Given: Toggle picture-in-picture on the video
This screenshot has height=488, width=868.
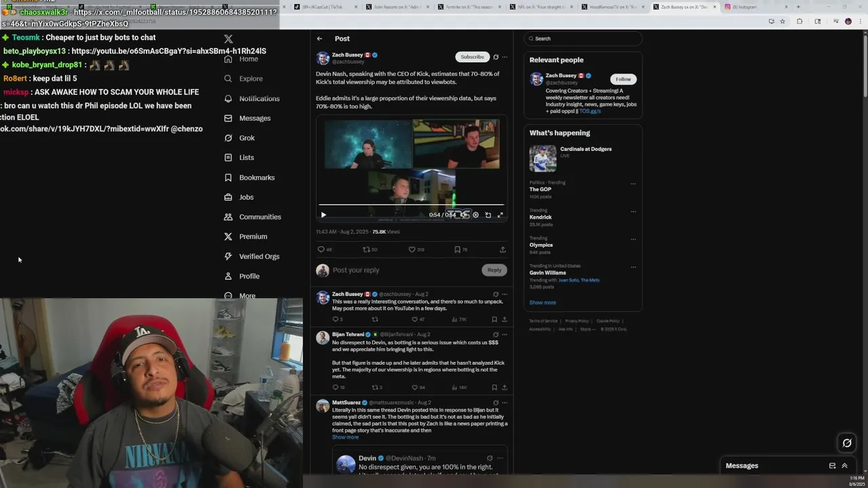Looking at the screenshot, I should (x=488, y=215).
